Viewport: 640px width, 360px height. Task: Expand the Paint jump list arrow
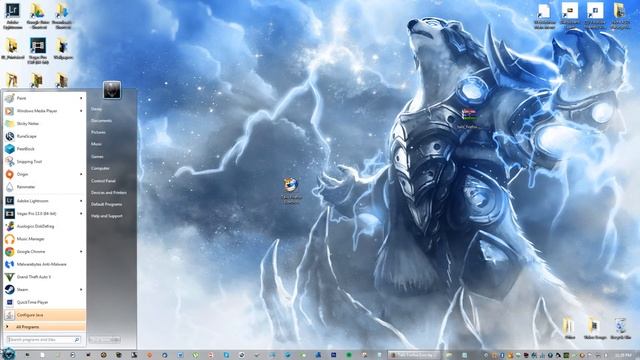tap(81, 98)
